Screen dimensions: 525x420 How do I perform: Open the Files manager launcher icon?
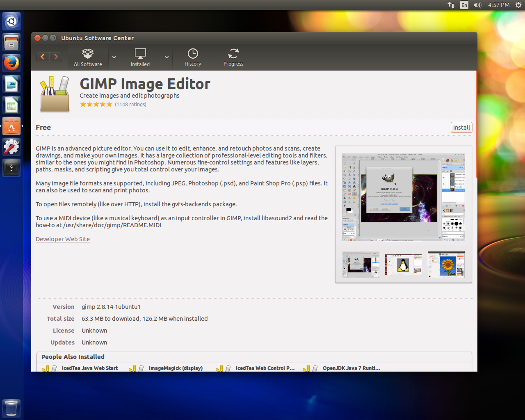tap(11, 42)
